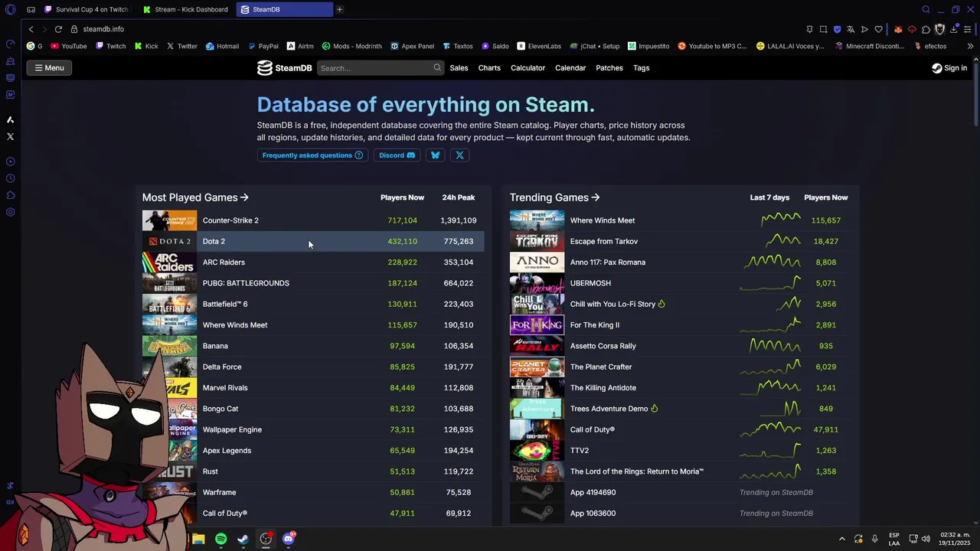
Task: Click the microphone icon in system tray
Action: click(x=874, y=539)
